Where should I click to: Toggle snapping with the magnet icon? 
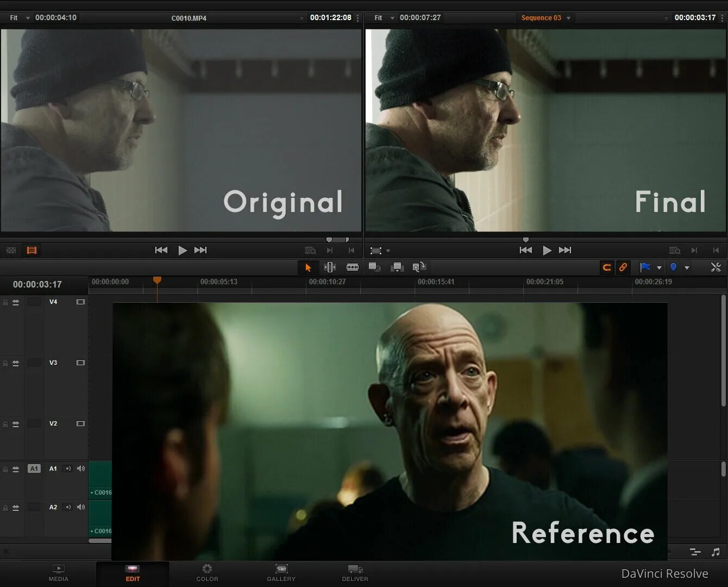(x=607, y=267)
